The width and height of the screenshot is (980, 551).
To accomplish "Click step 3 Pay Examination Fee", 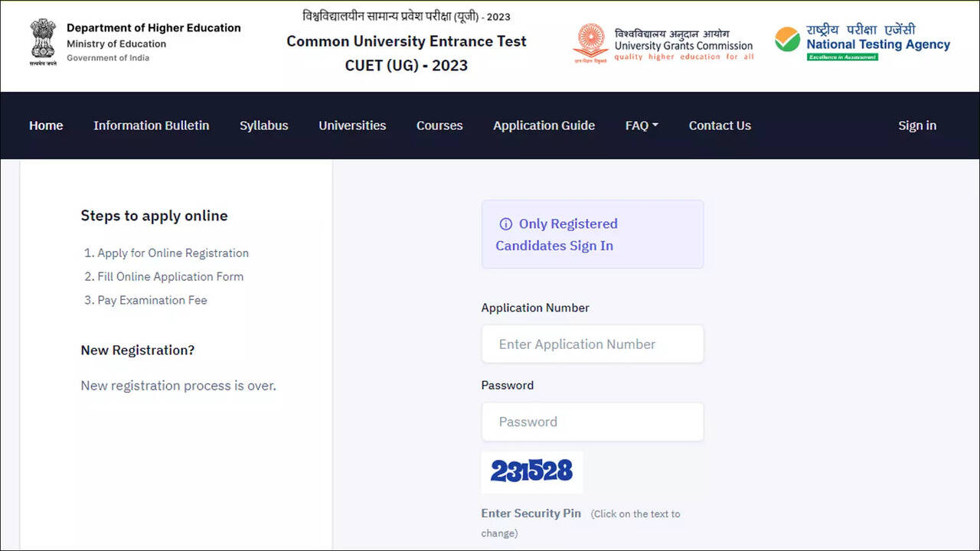I will (x=145, y=300).
